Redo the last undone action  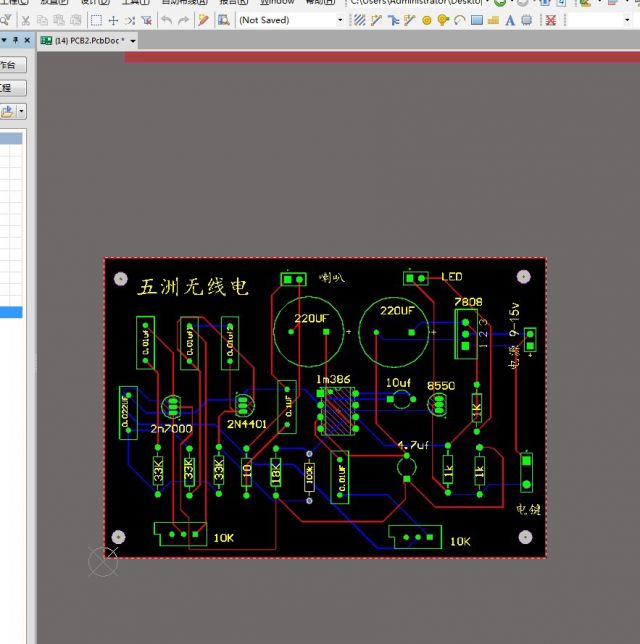tap(183, 20)
